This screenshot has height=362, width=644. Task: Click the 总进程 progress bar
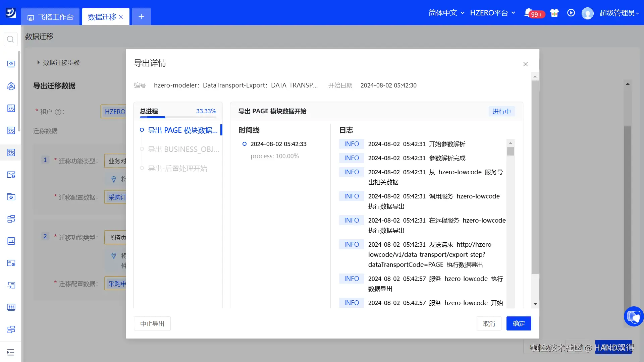(178, 117)
